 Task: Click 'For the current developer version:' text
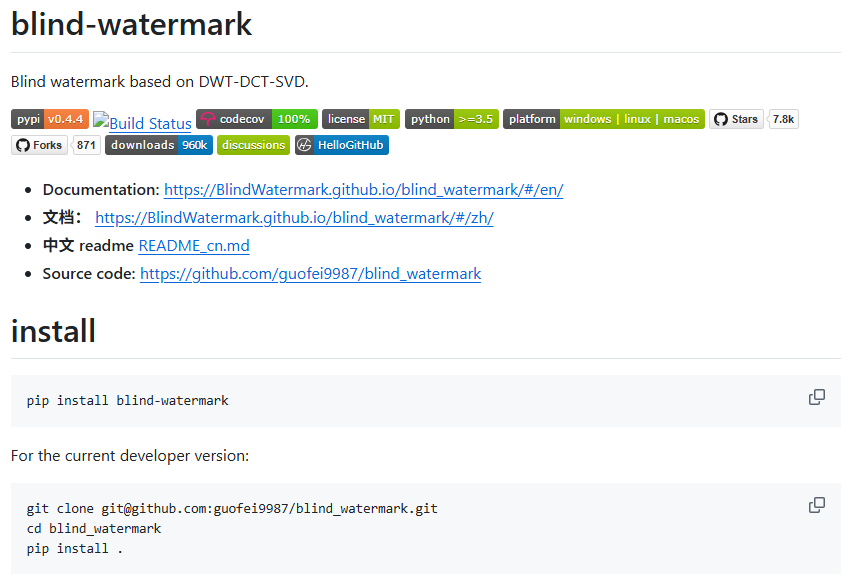[130, 455]
